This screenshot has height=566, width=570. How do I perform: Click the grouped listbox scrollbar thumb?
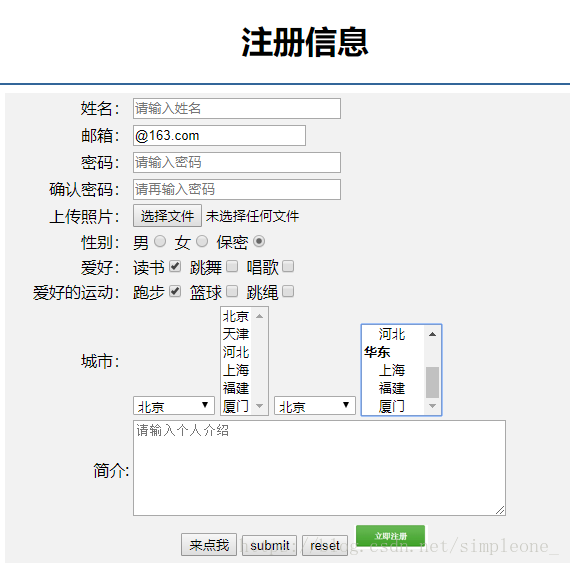[x=432, y=382]
